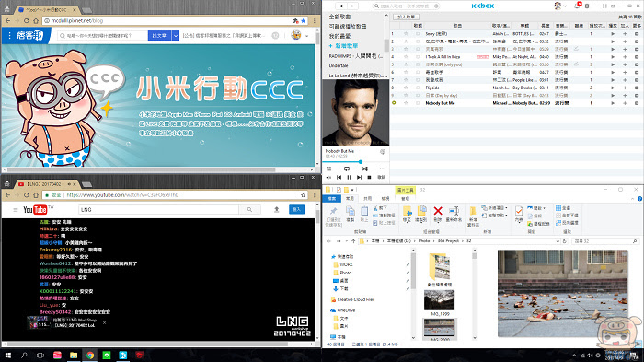This screenshot has height=362, width=644.
Task: Go to previous track in KKBOX
Action: point(339,177)
